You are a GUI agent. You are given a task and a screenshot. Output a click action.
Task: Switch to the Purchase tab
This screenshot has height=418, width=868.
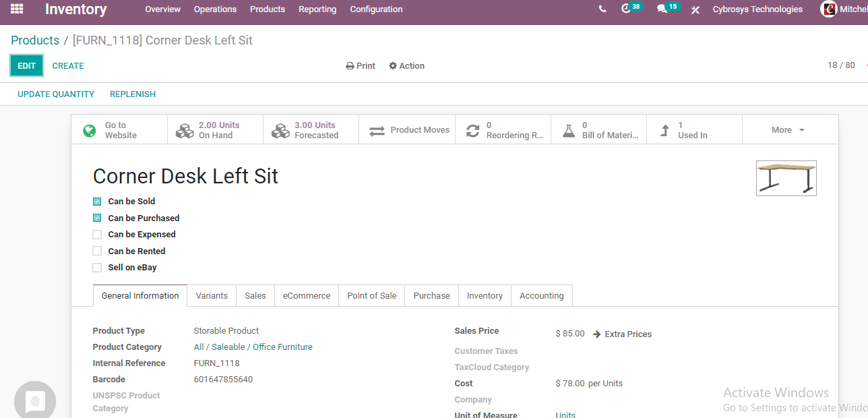(x=431, y=296)
